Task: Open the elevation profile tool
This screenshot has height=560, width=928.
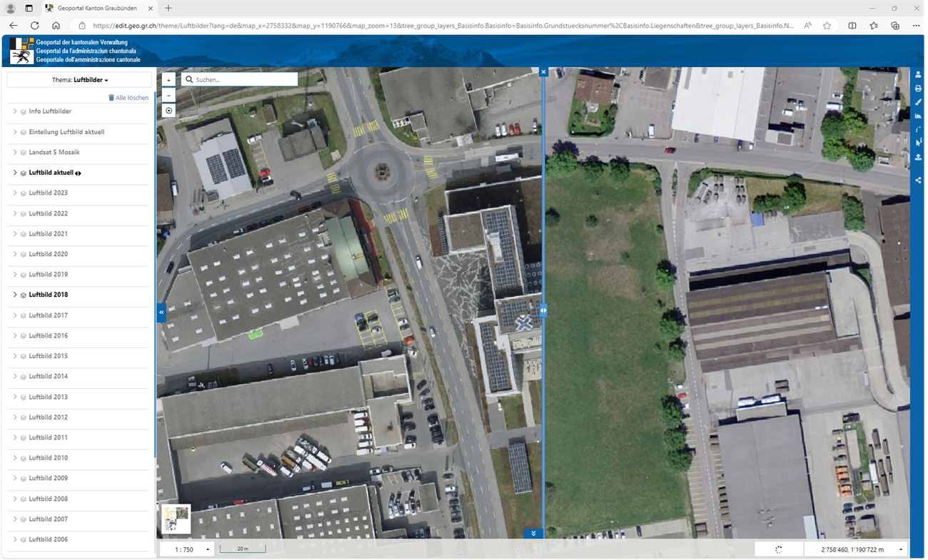Action: [918, 116]
